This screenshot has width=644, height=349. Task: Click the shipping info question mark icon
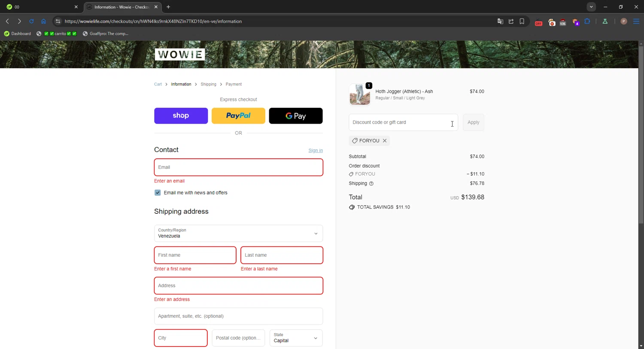point(371,184)
